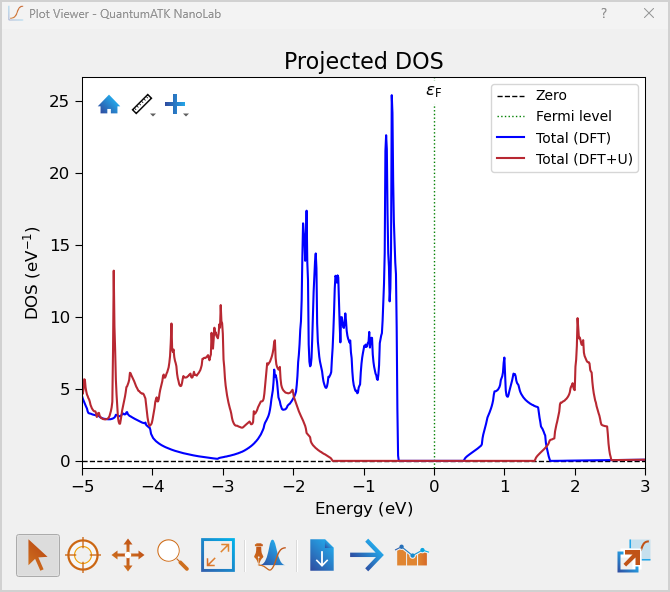Image resolution: width=670 pixels, height=592 pixels.
Task: Click the blue right arrow icon
Action: pos(367,554)
